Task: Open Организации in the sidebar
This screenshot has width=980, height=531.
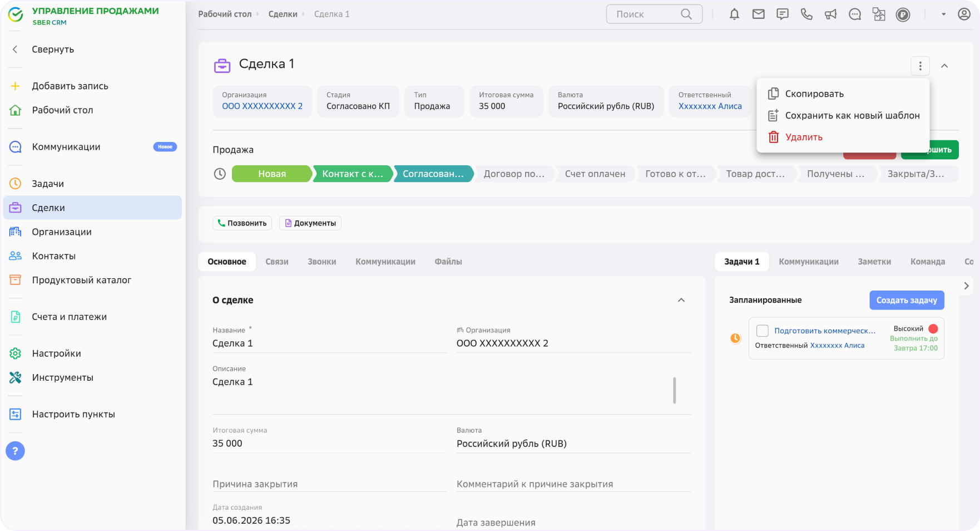Action: click(x=92, y=232)
